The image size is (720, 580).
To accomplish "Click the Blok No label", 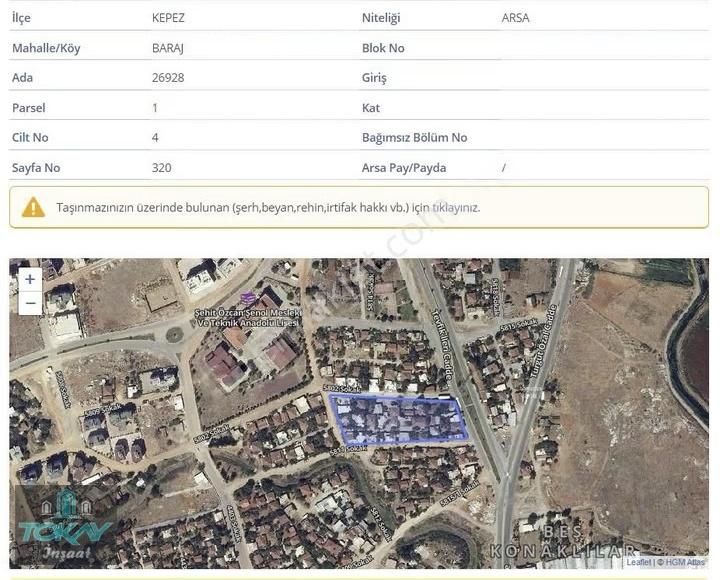I will (x=383, y=48).
